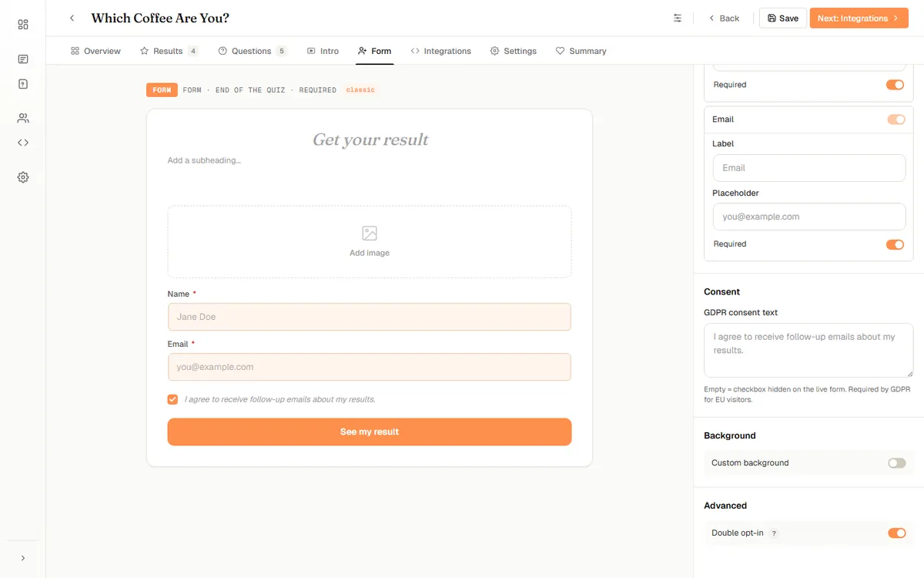Open the forms list icon in sidebar
This screenshot has height=578, width=924.
(x=23, y=59)
